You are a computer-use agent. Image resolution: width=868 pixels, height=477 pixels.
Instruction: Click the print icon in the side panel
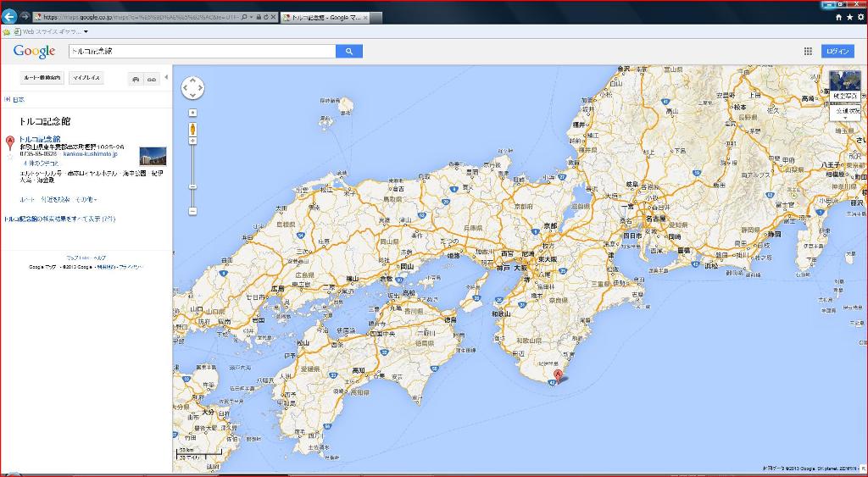coord(136,80)
